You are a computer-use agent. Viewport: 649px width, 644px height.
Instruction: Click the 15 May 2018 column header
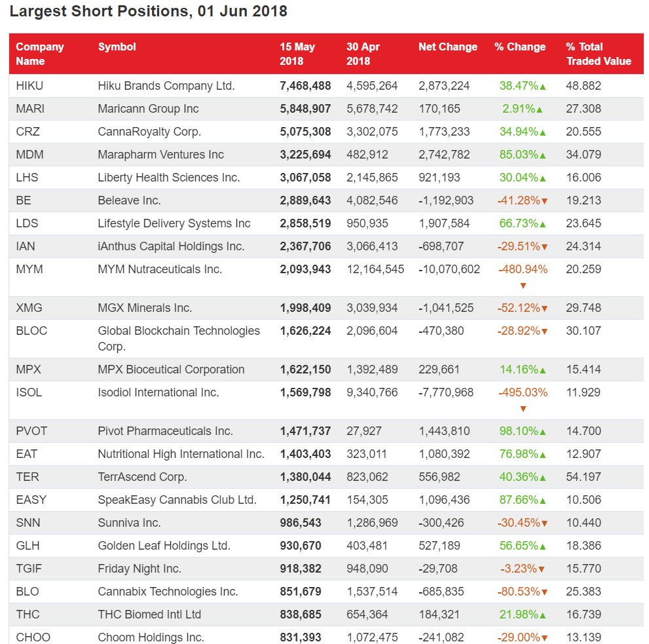click(x=297, y=54)
